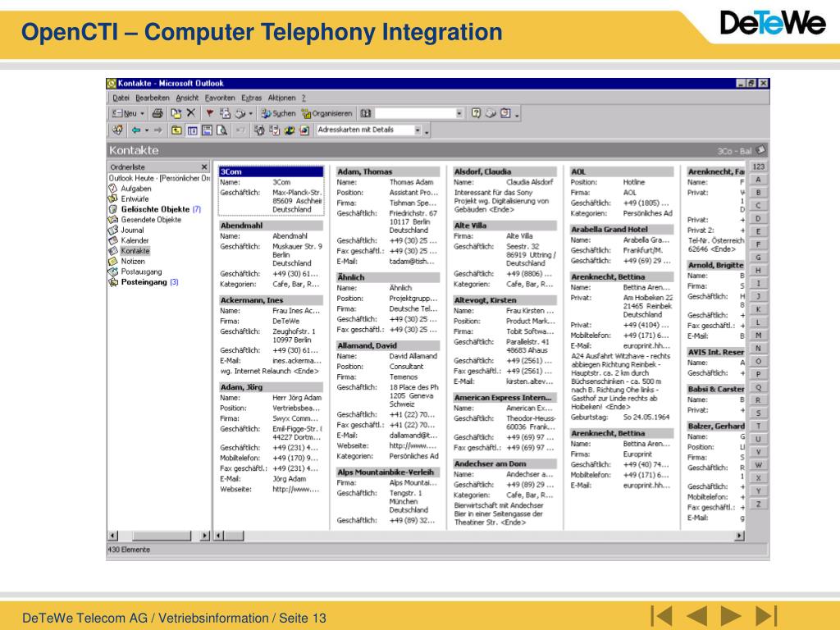The height and width of the screenshot is (630, 840).
Task: Go to next slide with the forward arrow
Action: [x=731, y=615]
